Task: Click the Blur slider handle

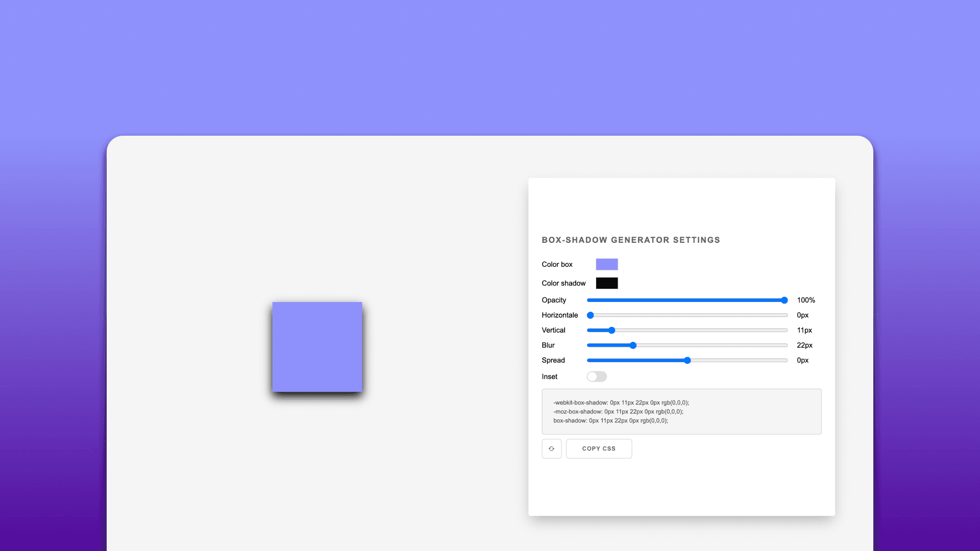Action: 633,345
